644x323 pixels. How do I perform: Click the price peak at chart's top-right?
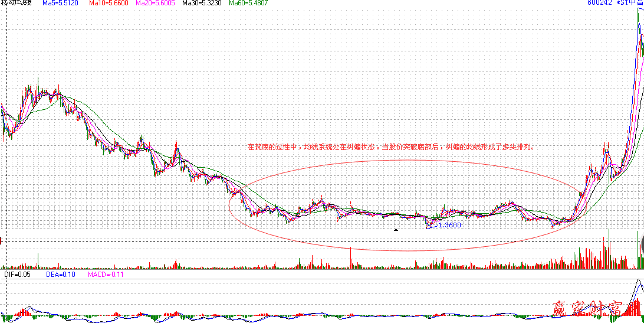(639, 12)
